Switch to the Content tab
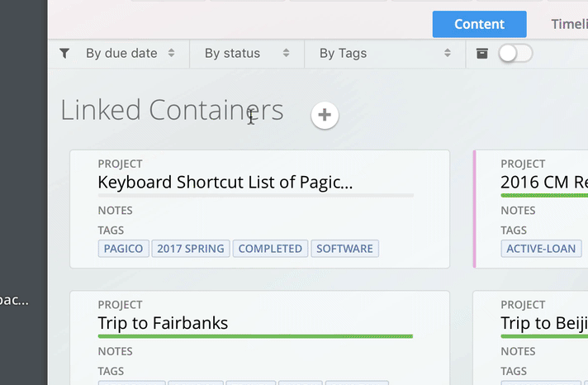This screenshot has height=385, width=588. tap(479, 24)
